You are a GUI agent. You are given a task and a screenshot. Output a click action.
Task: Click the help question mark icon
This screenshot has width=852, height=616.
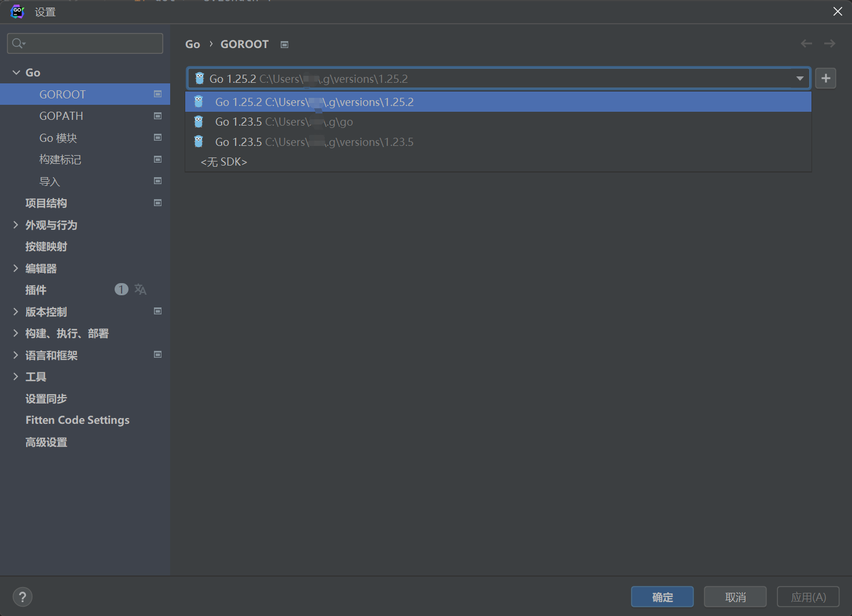click(23, 597)
